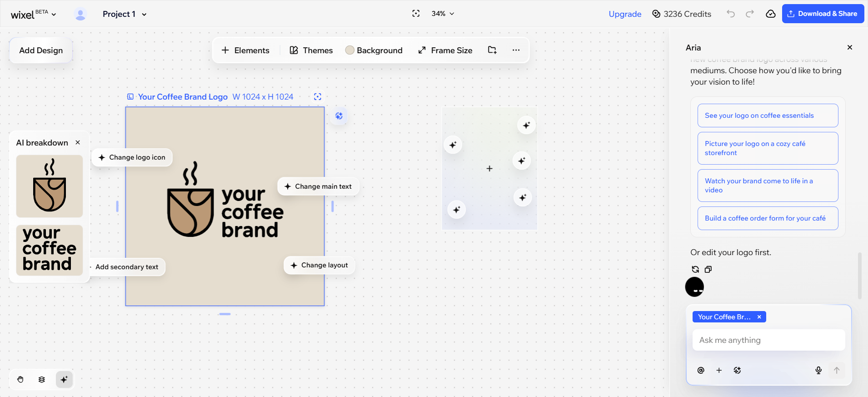The image size is (868, 397).
Task: Click the plus in the empty design placeholder
Action: click(489, 169)
